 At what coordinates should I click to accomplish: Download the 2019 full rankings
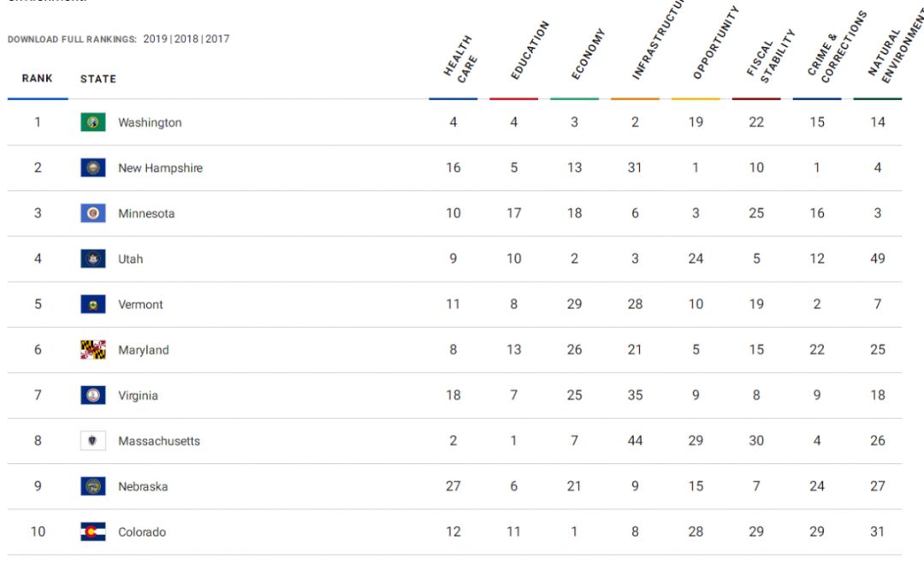click(156, 39)
